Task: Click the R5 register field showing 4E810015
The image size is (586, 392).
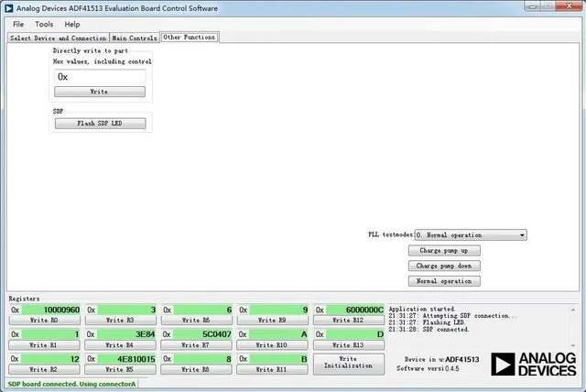Action: click(127, 359)
